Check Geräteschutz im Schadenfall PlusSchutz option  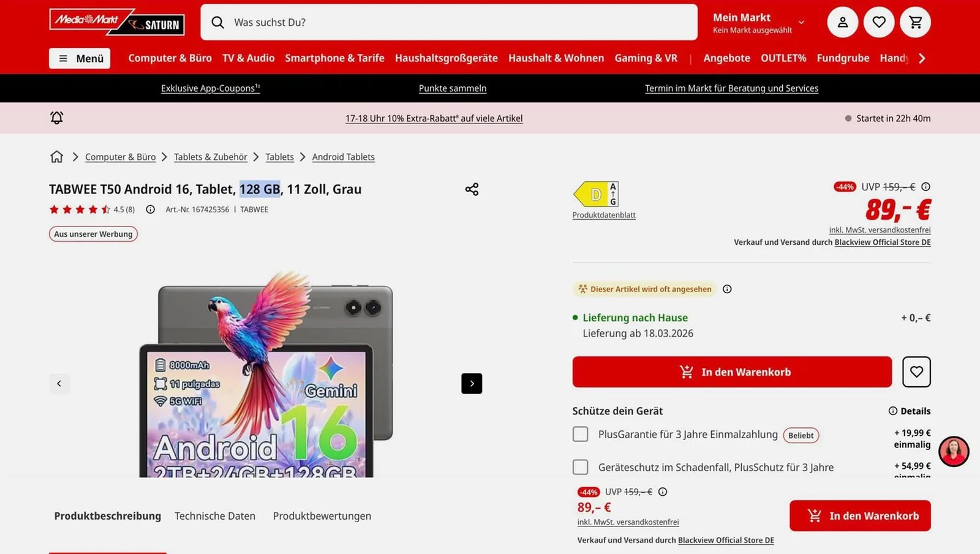(x=580, y=467)
